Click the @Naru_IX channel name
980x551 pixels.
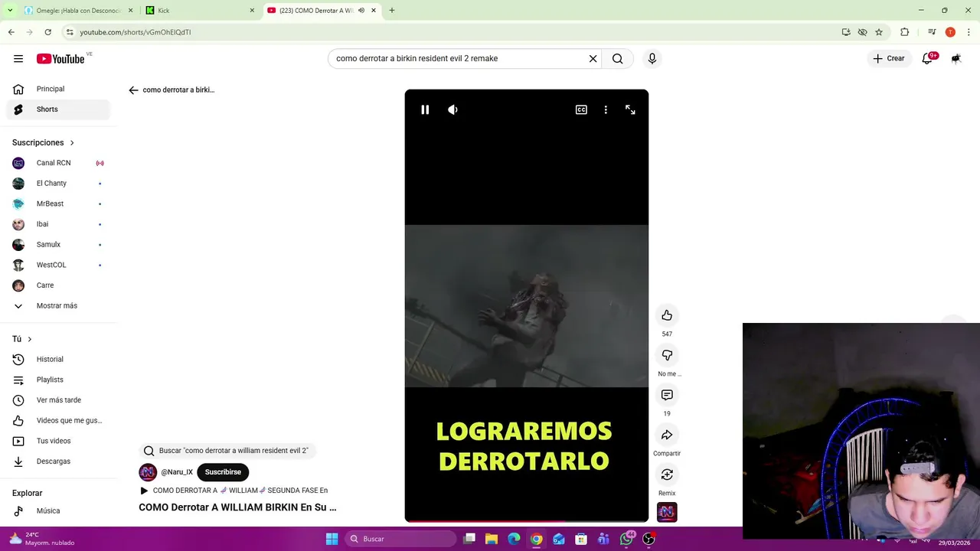tap(177, 472)
